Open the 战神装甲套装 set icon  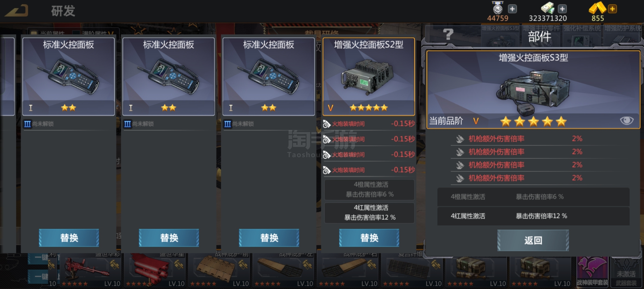[592, 271]
